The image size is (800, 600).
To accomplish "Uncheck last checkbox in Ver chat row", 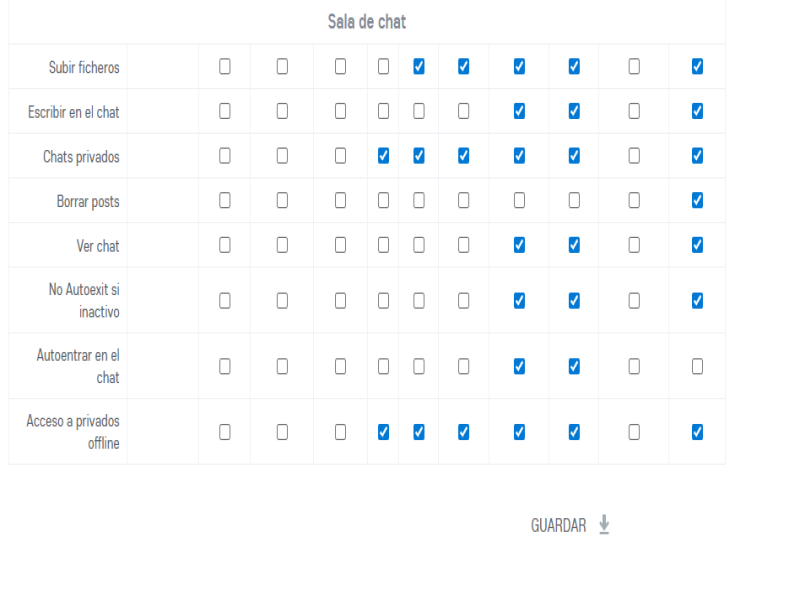I will pos(697,244).
